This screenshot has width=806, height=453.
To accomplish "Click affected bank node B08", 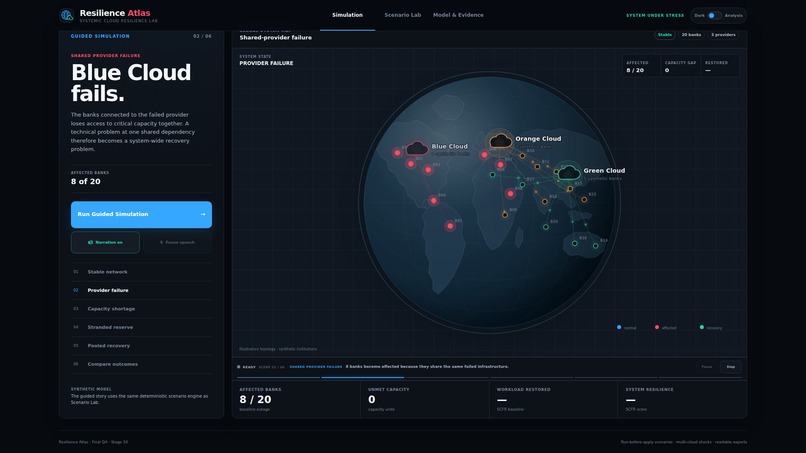I will (510, 194).
